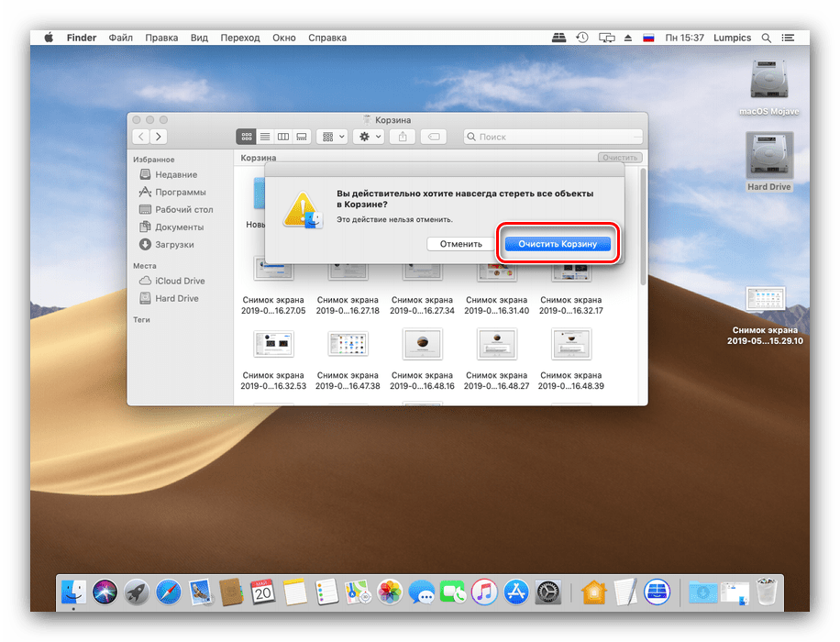This screenshot has height=642, width=840.
Task: Click the Поиск search field
Action: 550,137
